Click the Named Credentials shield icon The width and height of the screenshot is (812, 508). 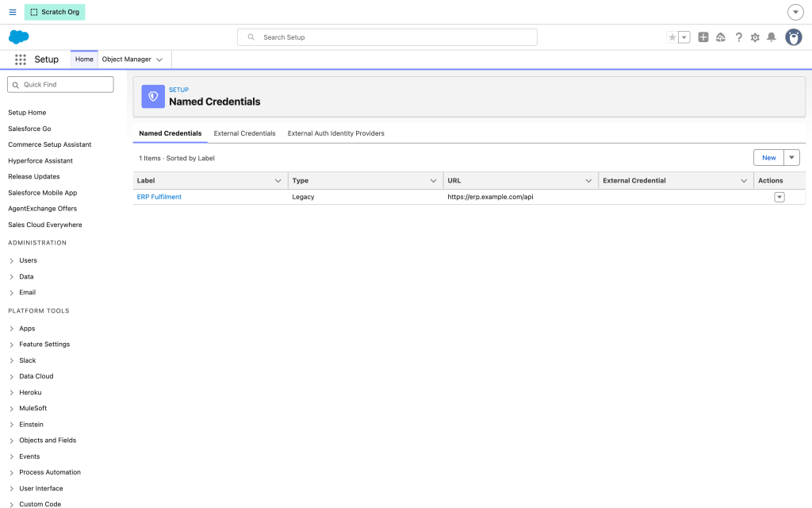click(x=153, y=96)
